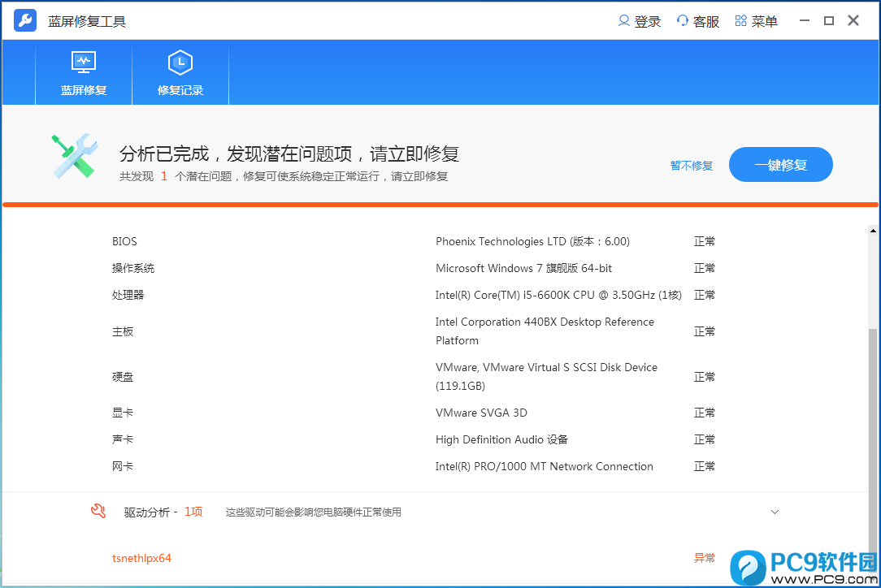Viewport: 881px width, 588px height.
Task: Click Intel(R) PRO/1000 MT Network Connection
Action: tap(545, 466)
